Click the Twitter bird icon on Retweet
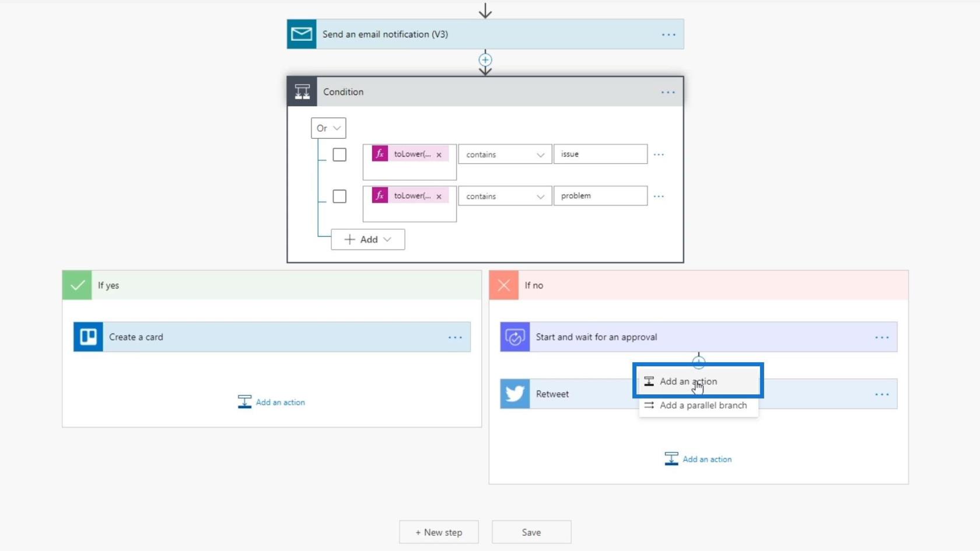The width and height of the screenshot is (980, 551). tap(515, 394)
